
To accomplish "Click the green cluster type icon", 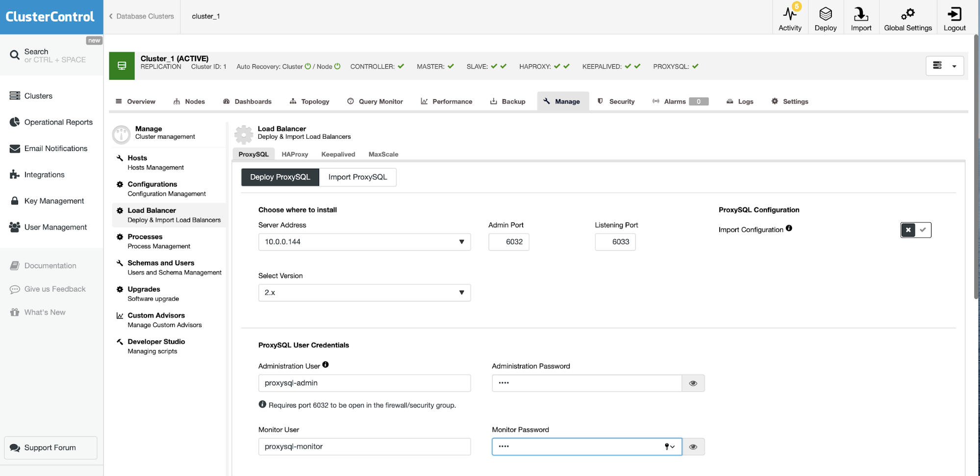I will [x=122, y=66].
